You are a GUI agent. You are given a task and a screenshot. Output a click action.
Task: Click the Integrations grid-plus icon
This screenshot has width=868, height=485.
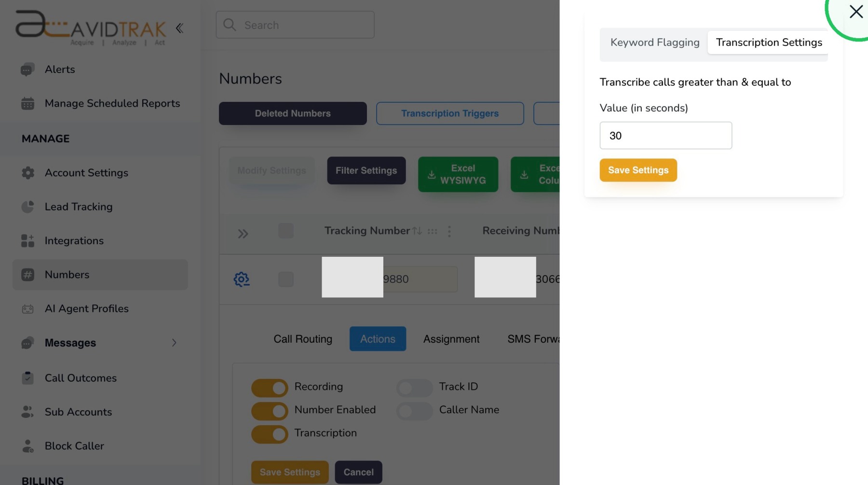click(x=27, y=241)
